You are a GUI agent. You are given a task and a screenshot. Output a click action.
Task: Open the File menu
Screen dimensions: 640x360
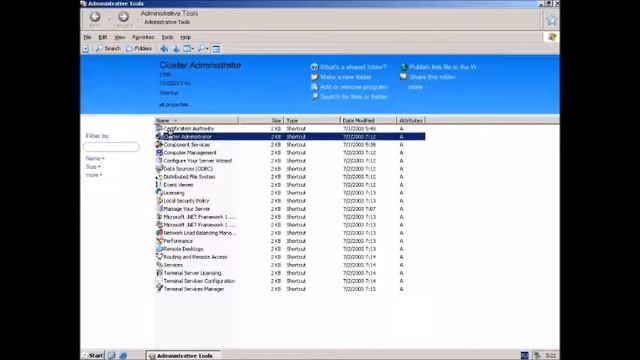click(87, 37)
